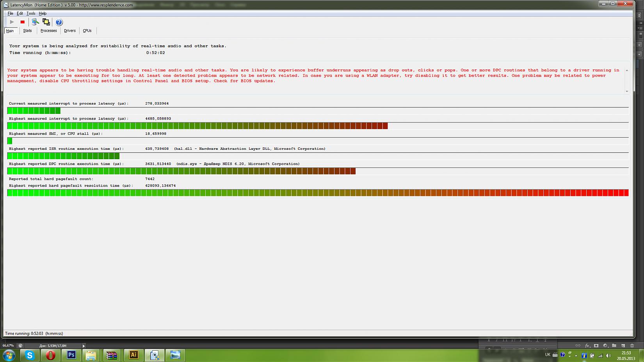
Task: Expand the Photoshop document info arrow menu
Action: (x=84, y=346)
